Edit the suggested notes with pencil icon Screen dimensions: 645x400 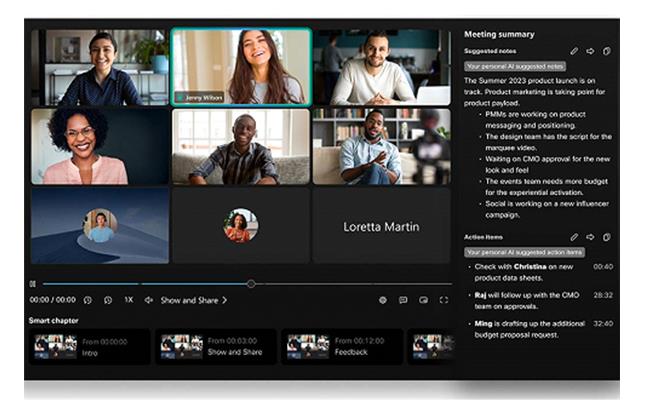click(574, 51)
